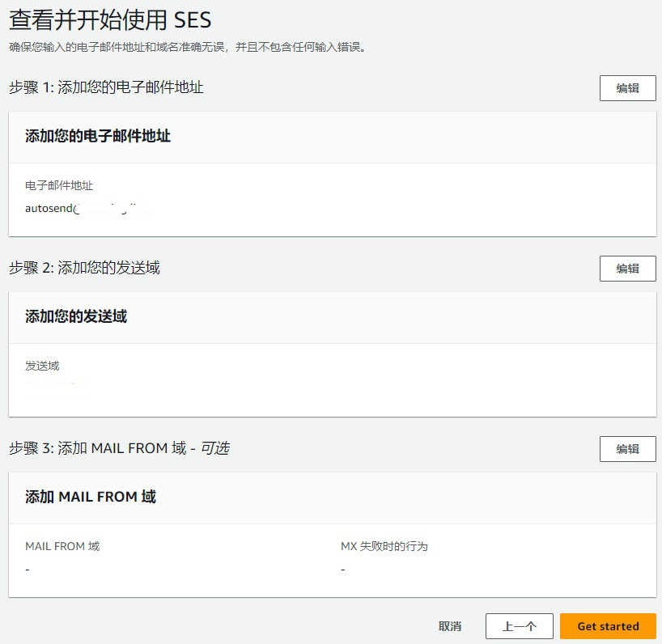Click the page title 查看并开始使用 SES
The height and width of the screenshot is (644, 662).
pos(110,20)
